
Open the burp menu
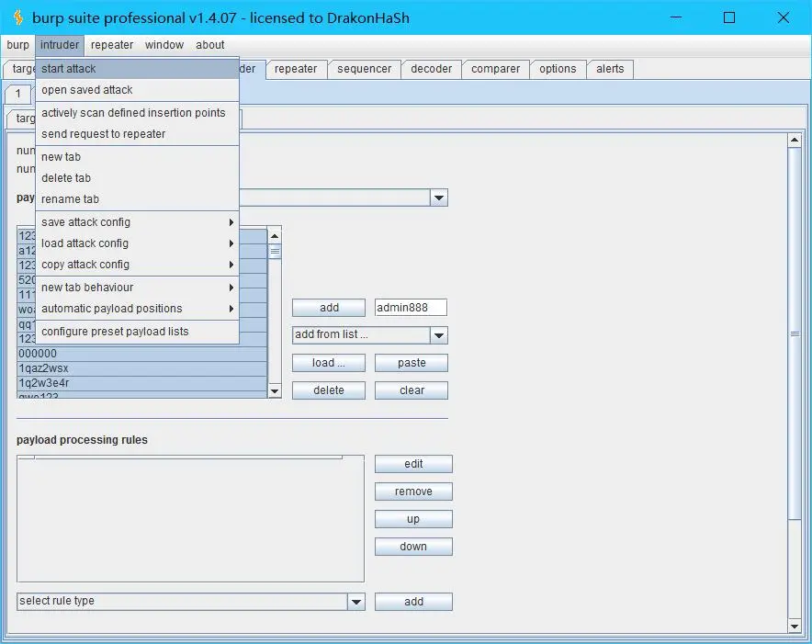(x=17, y=45)
